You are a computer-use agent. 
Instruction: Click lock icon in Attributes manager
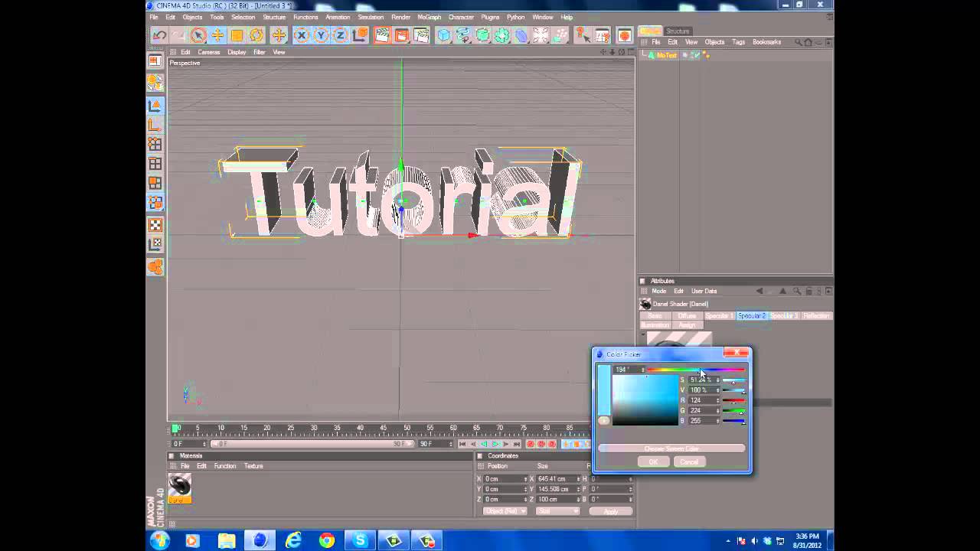point(808,291)
